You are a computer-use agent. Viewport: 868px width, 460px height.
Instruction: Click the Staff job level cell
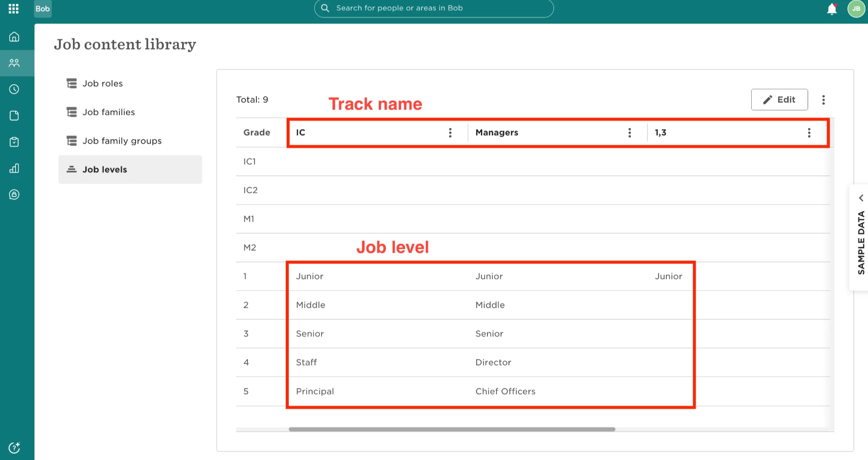[306, 363]
